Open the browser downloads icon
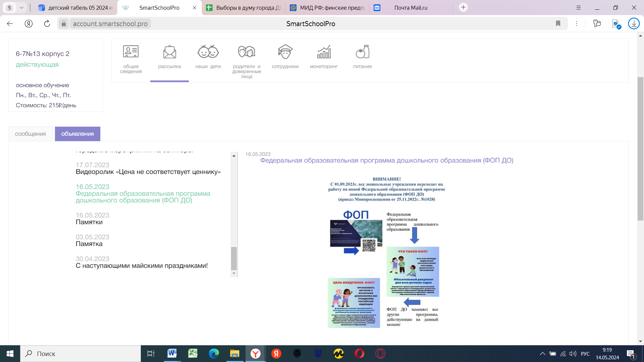Image resolution: width=644 pixels, height=362 pixels. tap(634, 23)
